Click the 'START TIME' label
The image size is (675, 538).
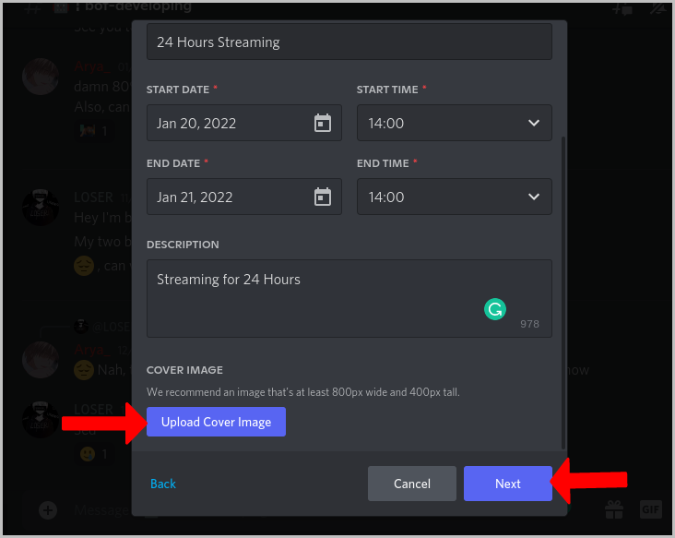click(x=387, y=90)
